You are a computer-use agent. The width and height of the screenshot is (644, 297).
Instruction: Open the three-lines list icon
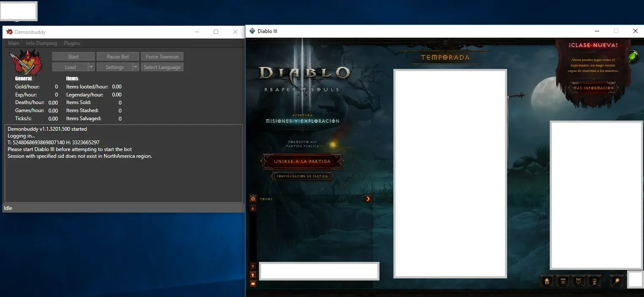[x=563, y=281]
